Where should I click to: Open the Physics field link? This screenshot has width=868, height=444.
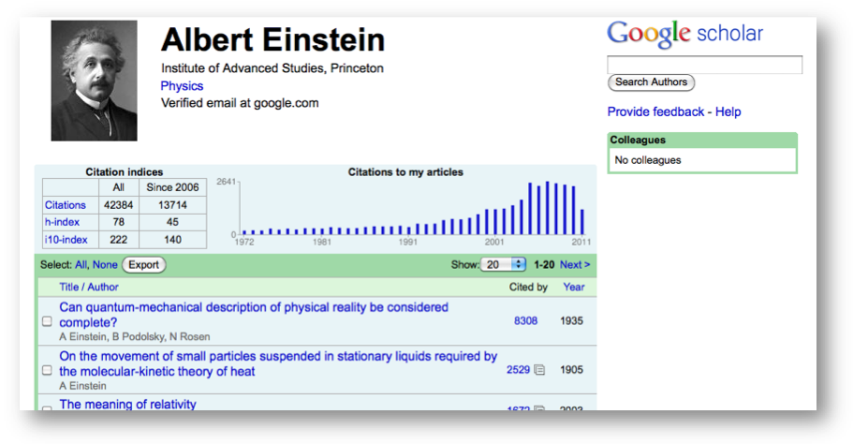coord(182,86)
